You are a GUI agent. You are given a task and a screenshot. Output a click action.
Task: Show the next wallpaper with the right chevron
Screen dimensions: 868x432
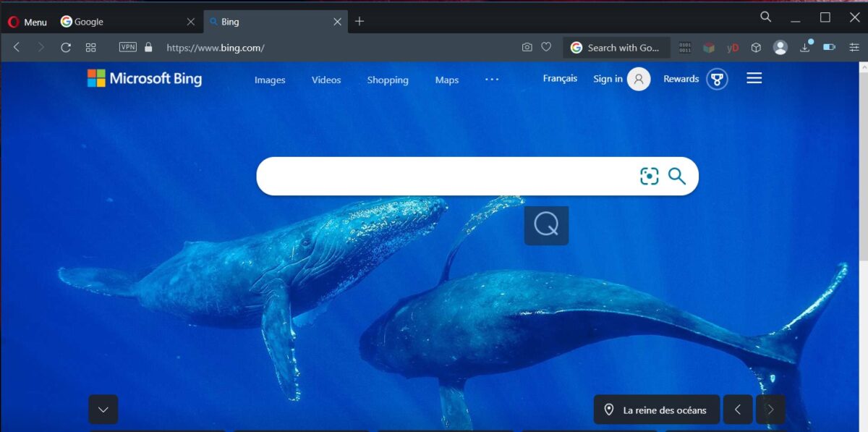pos(770,409)
